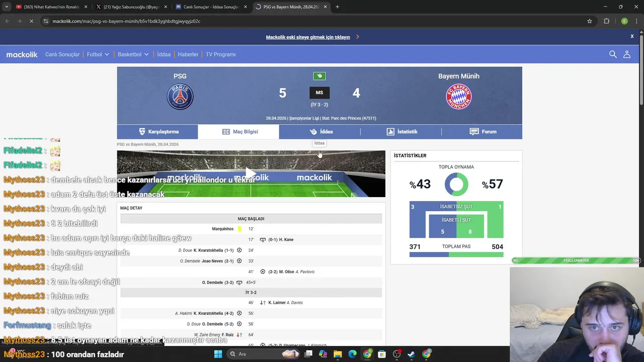The image size is (644, 362).
Task: Stop page loading with X button
Action: pyautogui.click(x=31, y=21)
